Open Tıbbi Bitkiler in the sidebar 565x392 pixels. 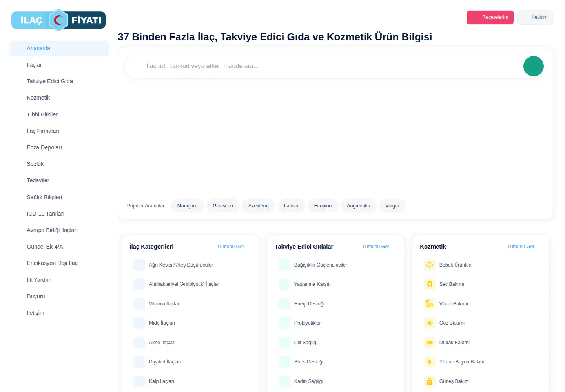(x=59, y=114)
